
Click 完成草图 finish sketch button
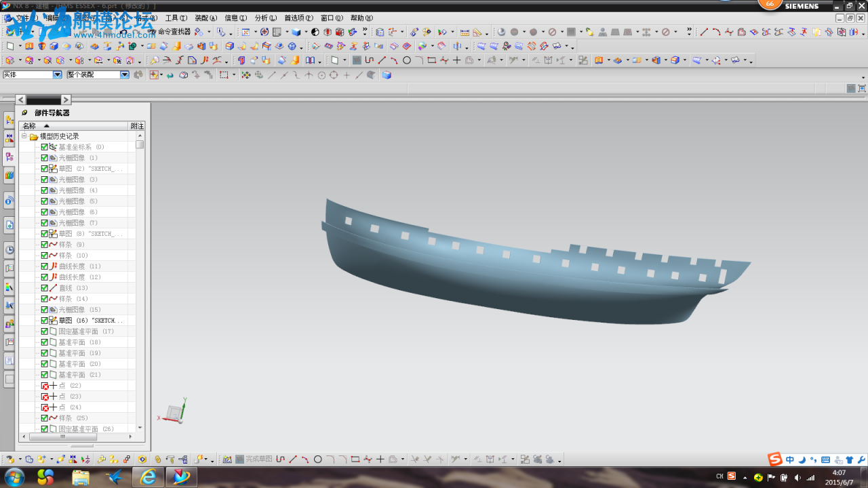coord(254,460)
